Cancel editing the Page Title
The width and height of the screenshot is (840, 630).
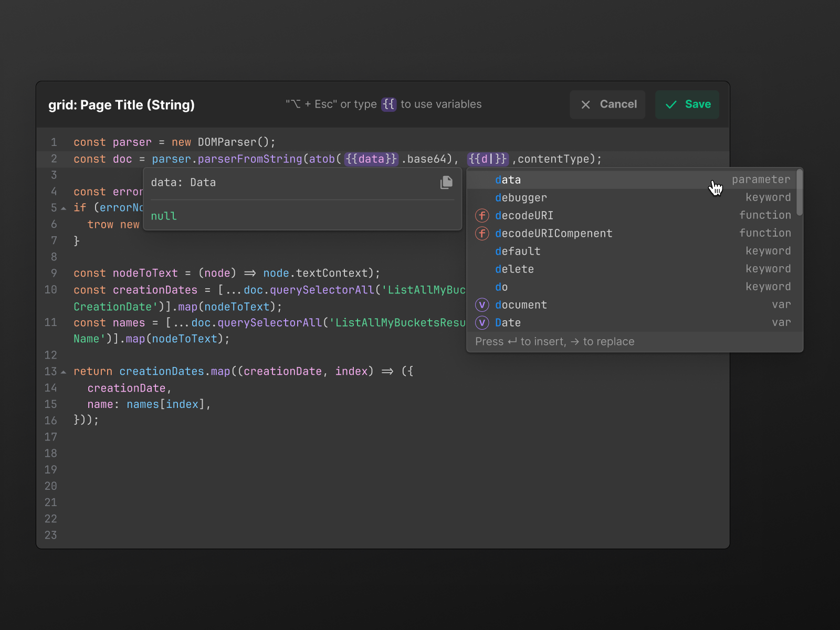[x=607, y=104]
